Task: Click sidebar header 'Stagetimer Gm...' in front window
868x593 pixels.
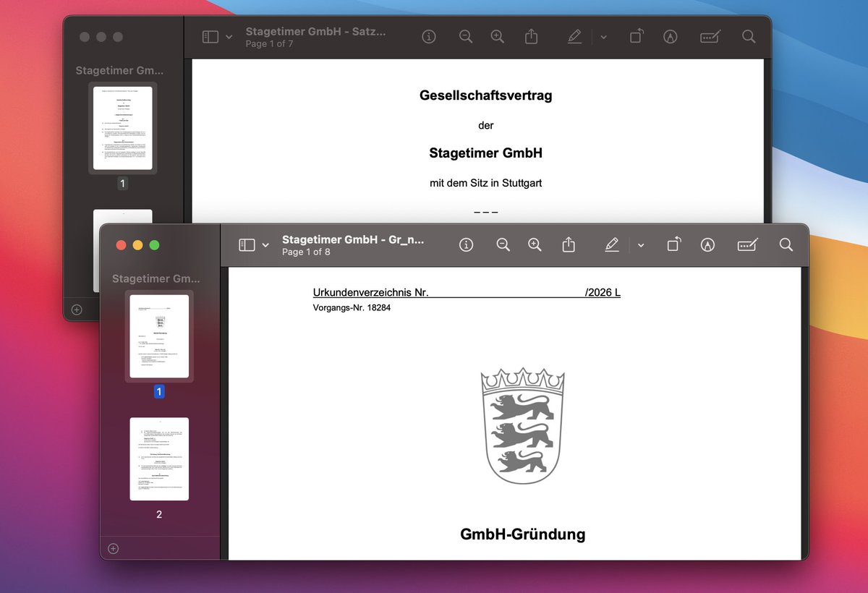Action: (156, 278)
